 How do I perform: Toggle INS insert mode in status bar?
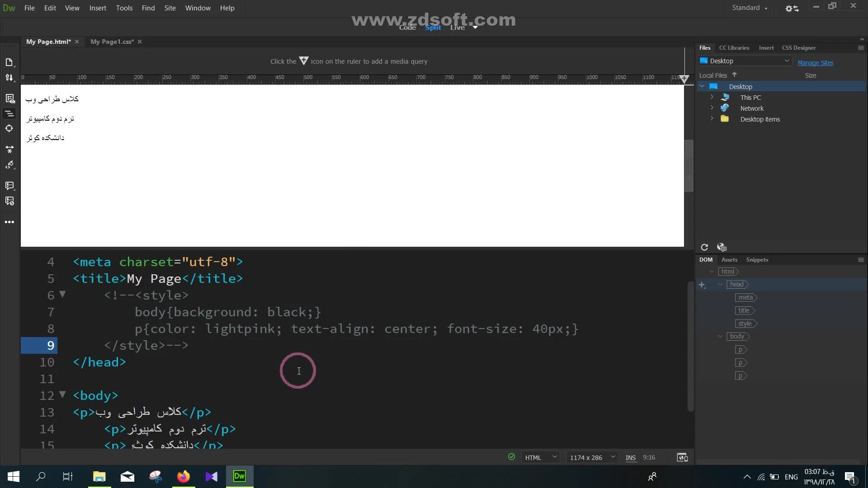click(631, 457)
